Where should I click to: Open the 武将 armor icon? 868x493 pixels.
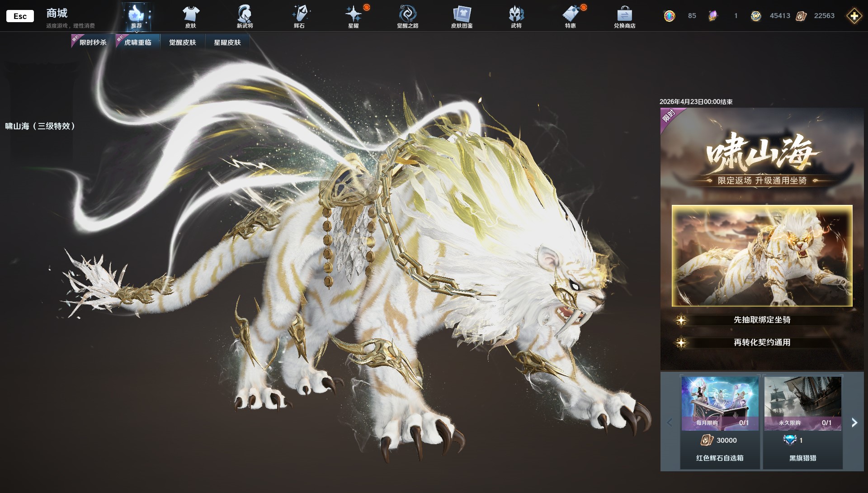coord(516,17)
